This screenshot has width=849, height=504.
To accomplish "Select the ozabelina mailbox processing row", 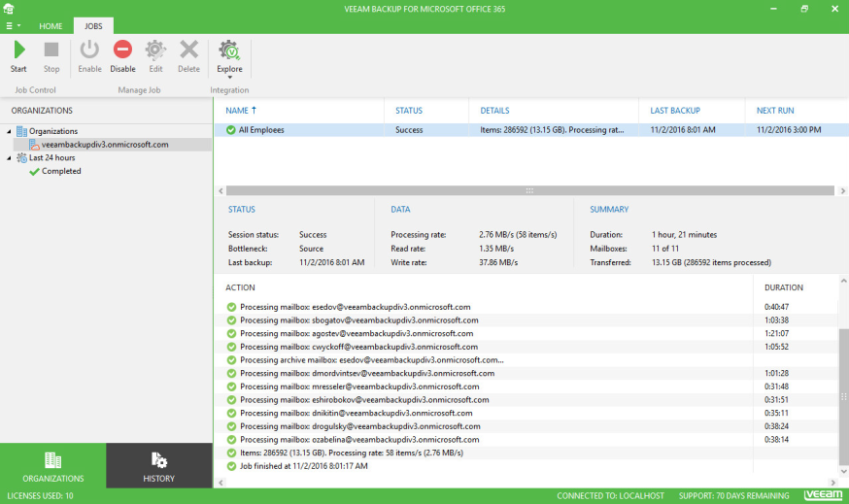I will [526, 440].
